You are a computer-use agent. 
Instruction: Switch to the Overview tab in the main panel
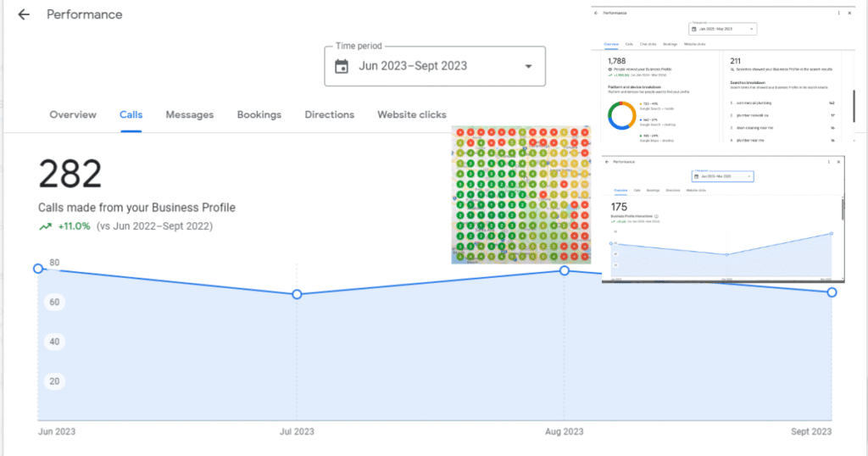pyautogui.click(x=73, y=114)
